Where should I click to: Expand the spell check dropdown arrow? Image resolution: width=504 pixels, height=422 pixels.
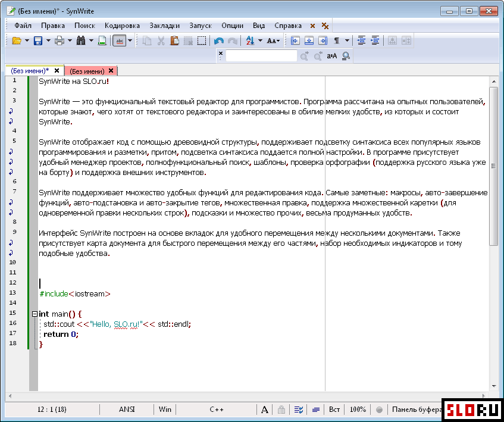130,41
